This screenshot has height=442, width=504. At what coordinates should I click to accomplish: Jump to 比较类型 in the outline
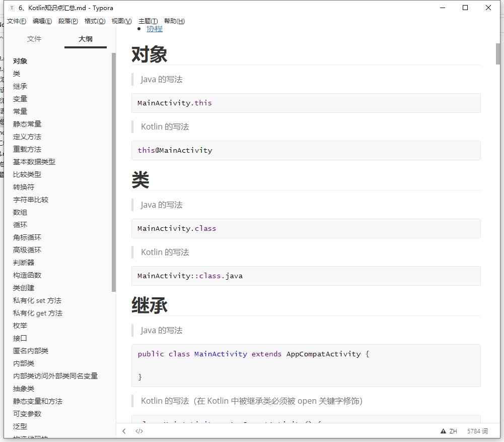tap(27, 174)
